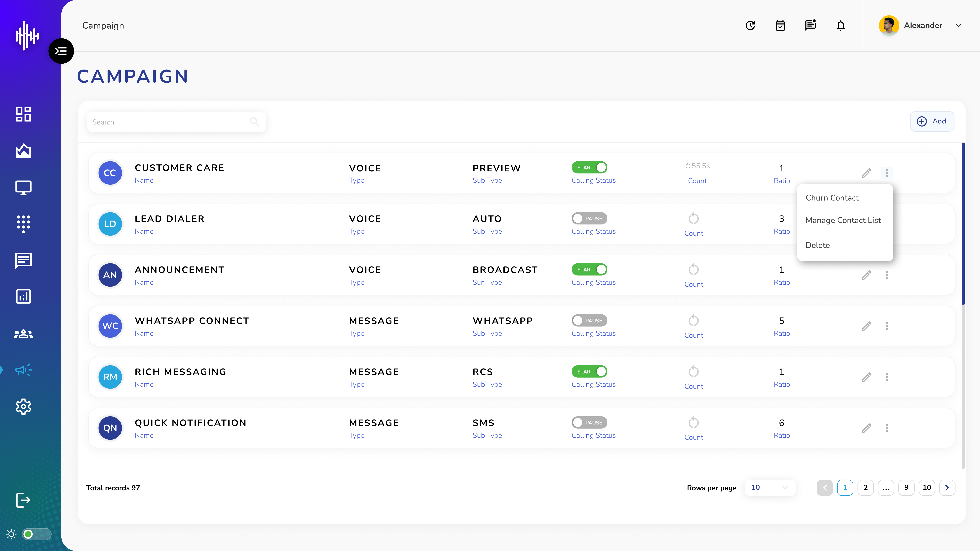Open the notifications bell icon
Image resolution: width=980 pixels, height=551 pixels.
point(841,26)
